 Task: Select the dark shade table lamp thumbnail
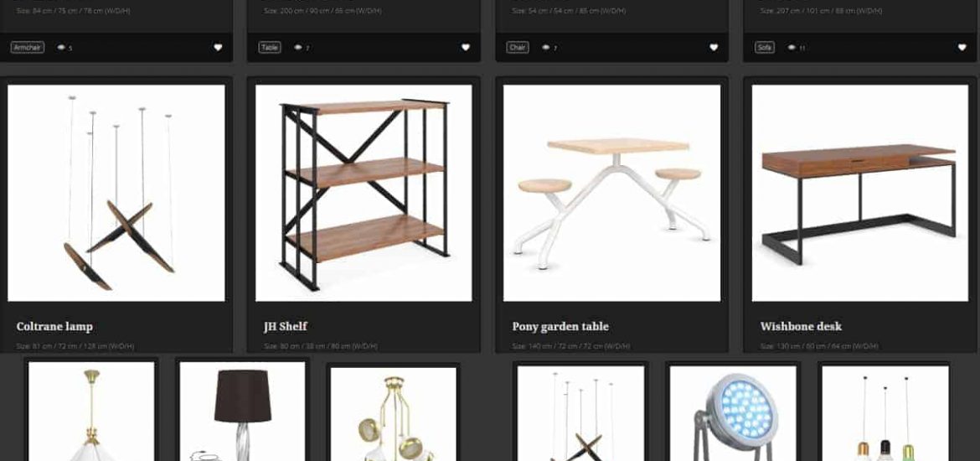pyautogui.click(x=243, y=412)
